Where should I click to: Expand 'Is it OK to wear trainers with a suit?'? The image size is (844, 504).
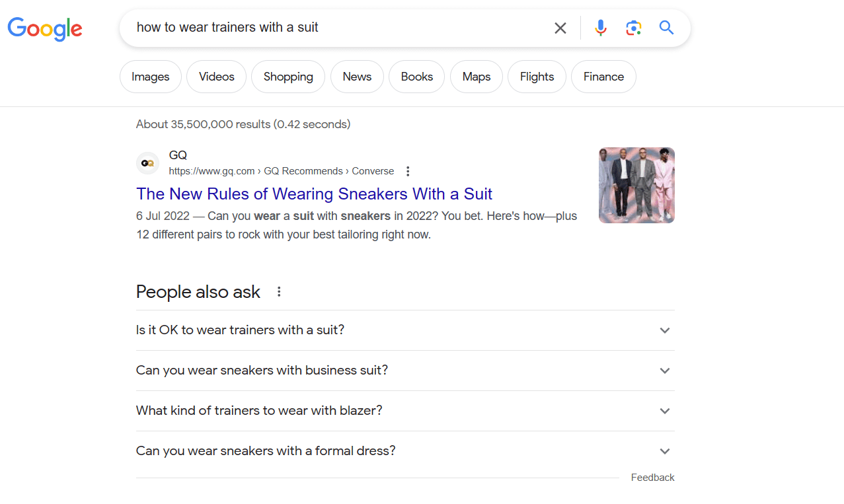click(x=405, y=330)
